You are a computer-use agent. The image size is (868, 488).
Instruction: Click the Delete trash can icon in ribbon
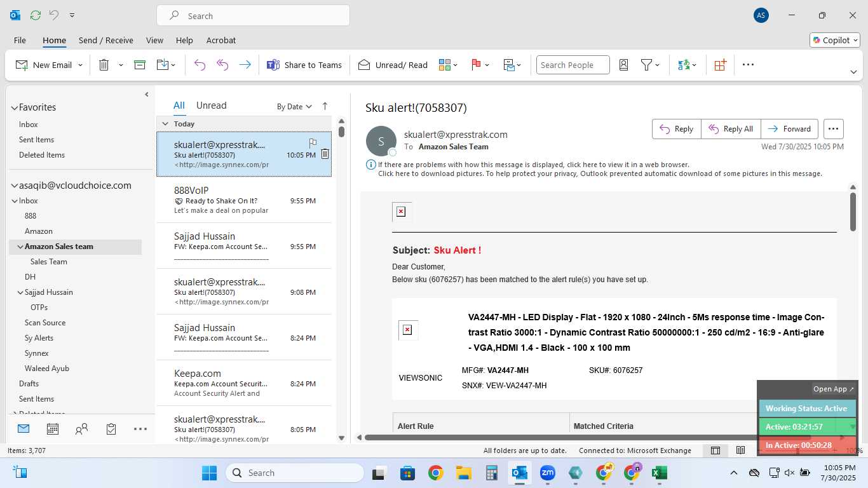pos(104,65)
